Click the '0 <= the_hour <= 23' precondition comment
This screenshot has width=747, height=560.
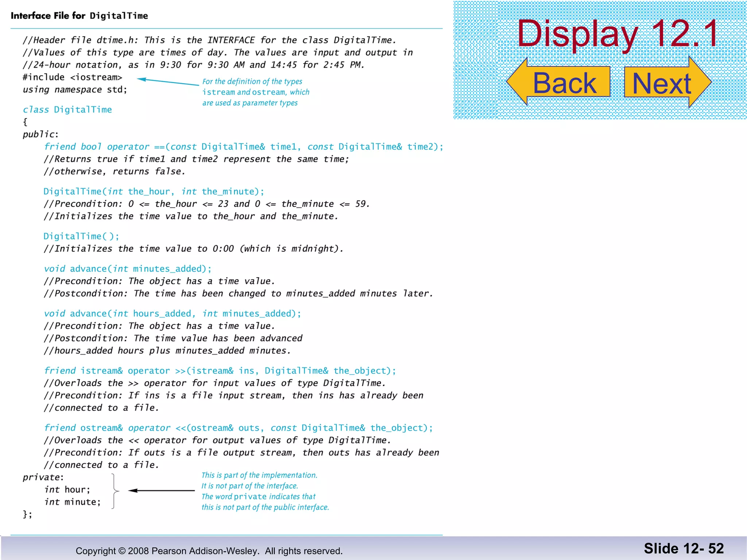(207, 204)
